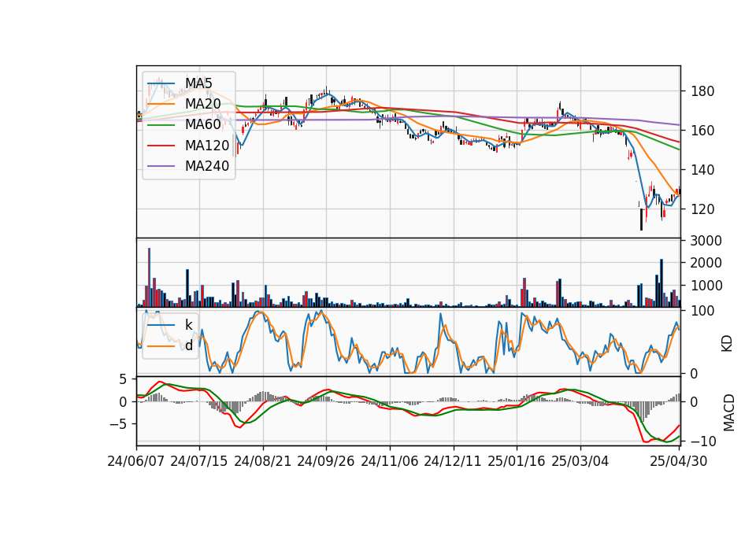Click the KD axis title
The height and width of the screenshot is (543, 756).
(727, 344)
